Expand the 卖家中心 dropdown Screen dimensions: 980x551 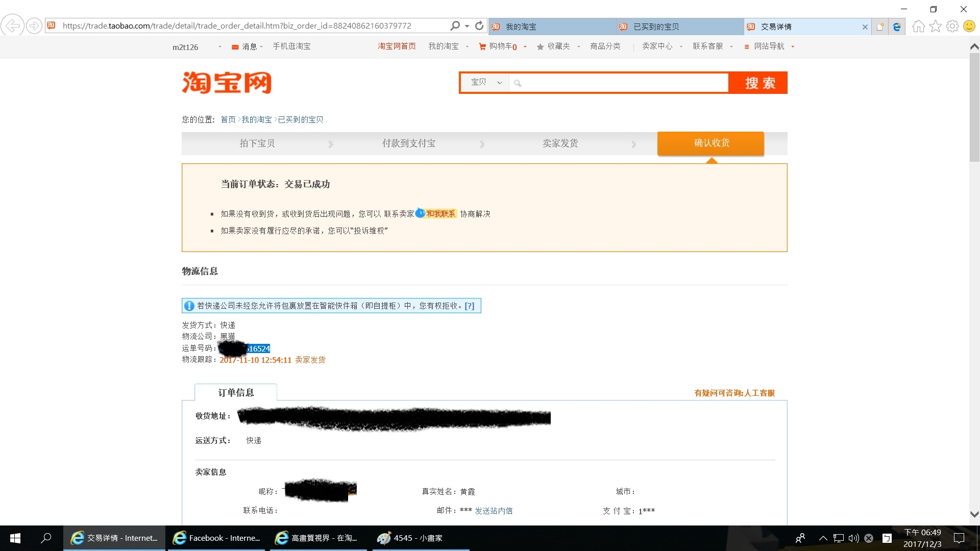point(681,46)
